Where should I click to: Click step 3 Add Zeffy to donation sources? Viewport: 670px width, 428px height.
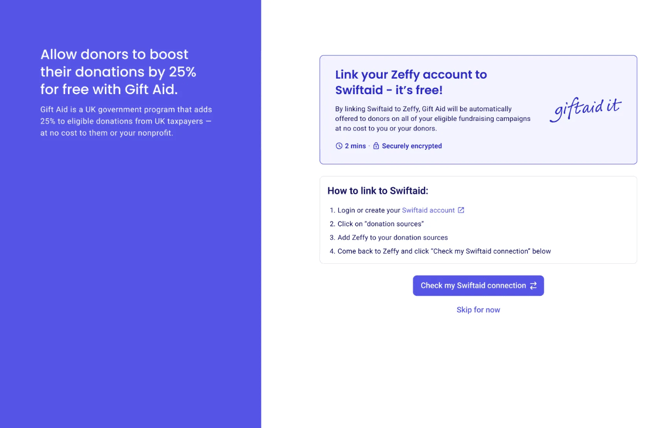[389, 237]
